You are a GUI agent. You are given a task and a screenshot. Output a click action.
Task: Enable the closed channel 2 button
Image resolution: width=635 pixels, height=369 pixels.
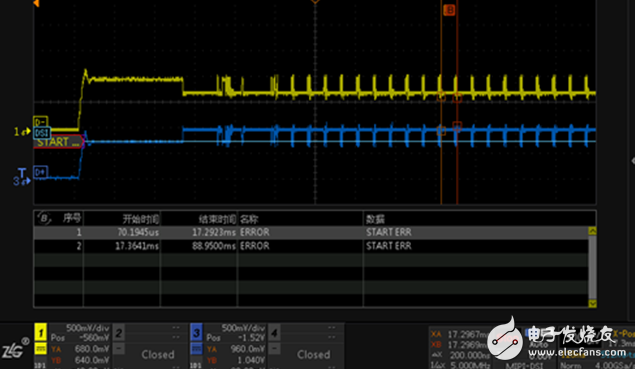pyautogui.click(x=119, y=333)
